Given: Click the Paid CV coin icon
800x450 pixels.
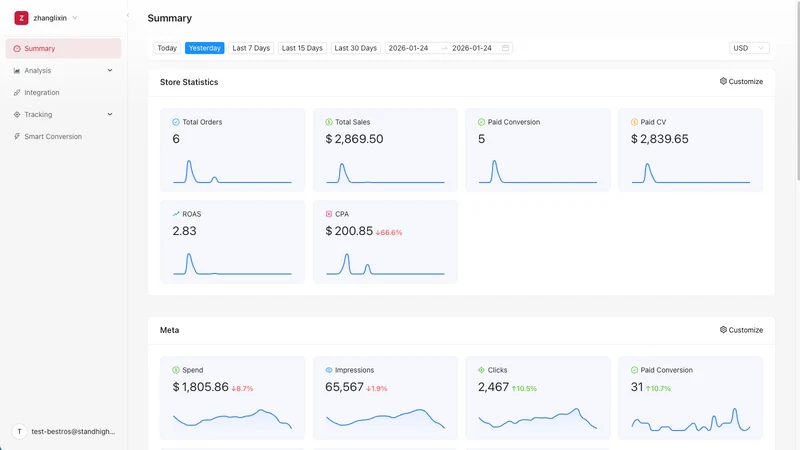Looking at the screenshot, I should [634, 122].
